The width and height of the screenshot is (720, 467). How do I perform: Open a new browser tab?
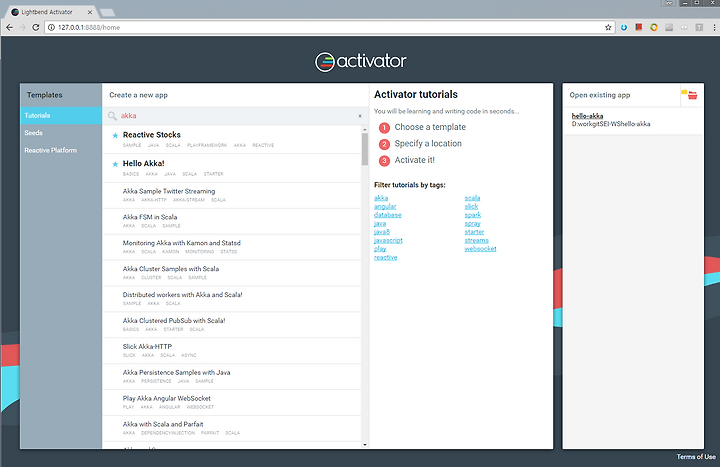(x=107, y=12)
